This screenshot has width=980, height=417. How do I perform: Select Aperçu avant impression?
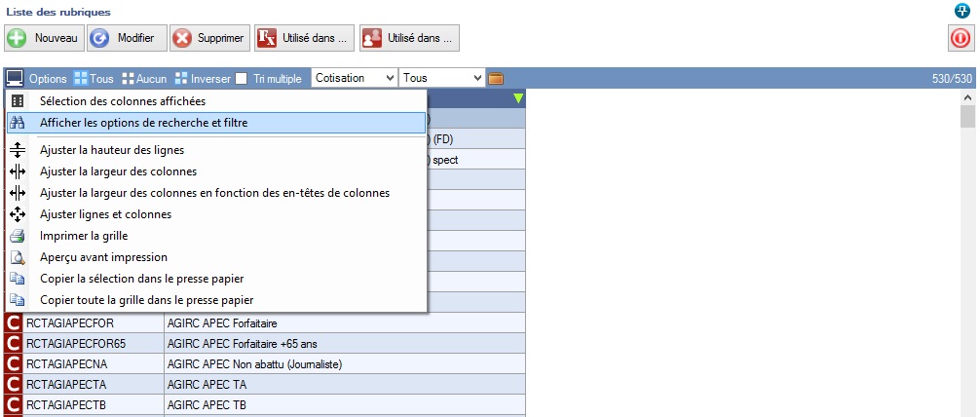[103, 256]
